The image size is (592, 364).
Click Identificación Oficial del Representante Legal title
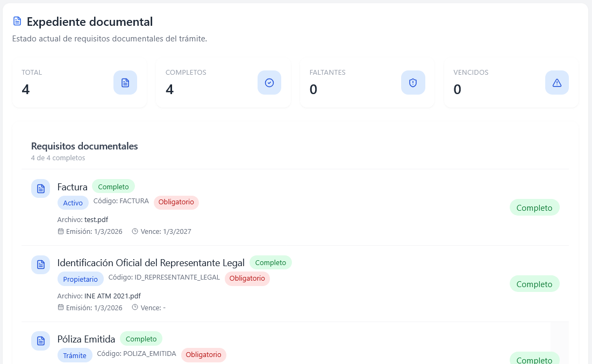tap(151, 263)
